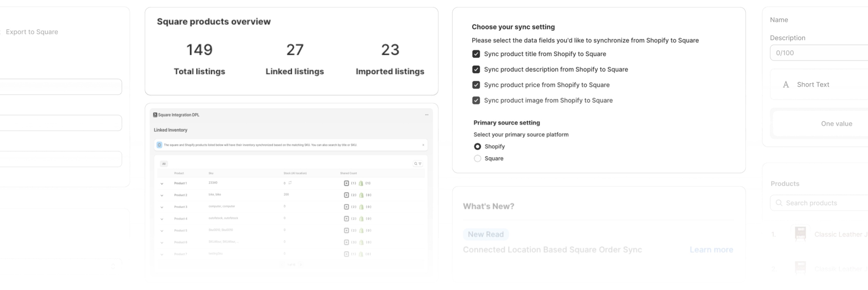Image resolution: width=868 pixels, height=290 pixels.
Task: Click the 23 Imported listings figure
Action: point(390,50)
